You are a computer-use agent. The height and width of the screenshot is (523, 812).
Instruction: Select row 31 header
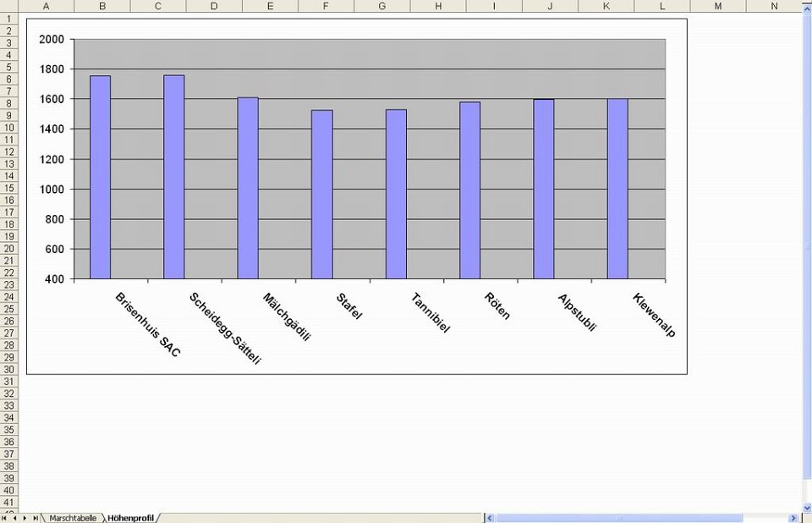click(8, 382)
